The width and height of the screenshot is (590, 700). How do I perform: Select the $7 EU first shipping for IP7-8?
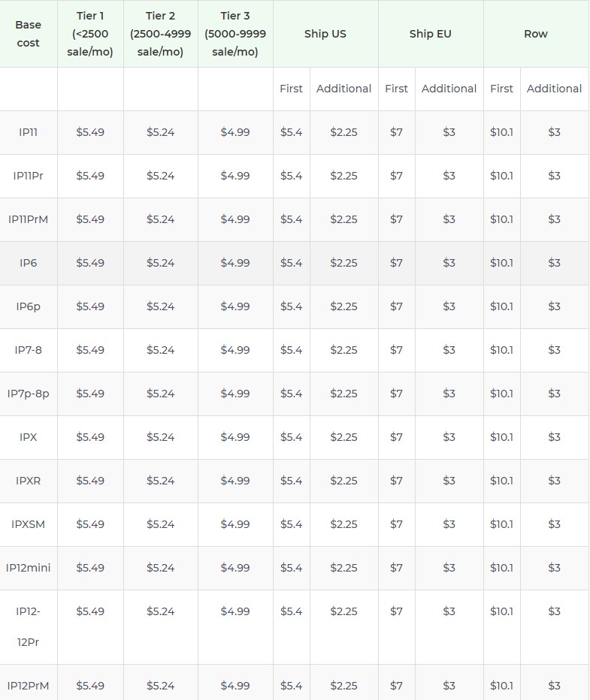click(x=397, y=350)
